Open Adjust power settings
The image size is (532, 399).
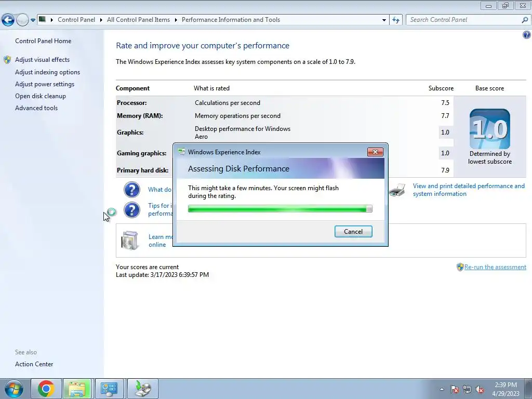[x=45, y=84]
